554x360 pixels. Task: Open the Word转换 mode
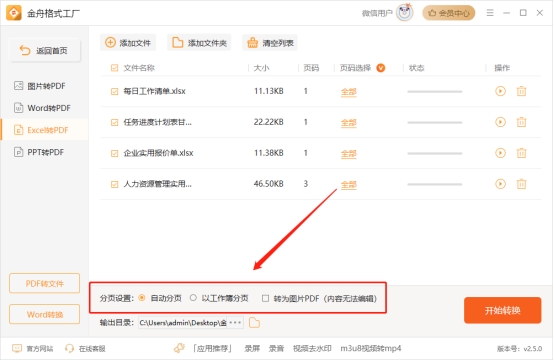point(45,314)
